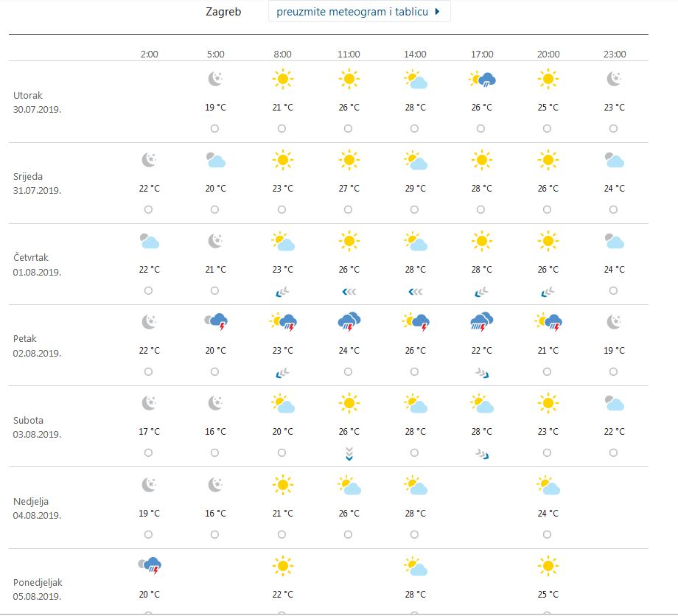Click the Zagreb city label
The image size is (678, 616).
[x=223, y=12]
